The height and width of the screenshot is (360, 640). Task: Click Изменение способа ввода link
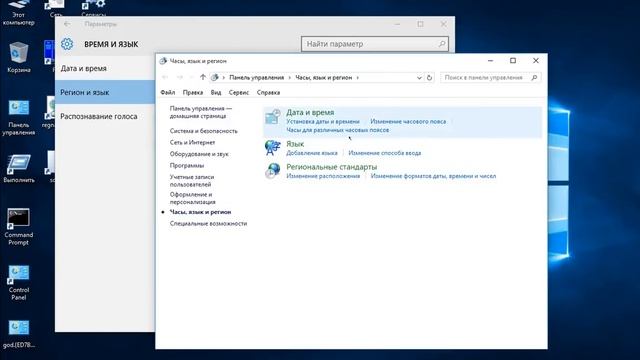384,153
